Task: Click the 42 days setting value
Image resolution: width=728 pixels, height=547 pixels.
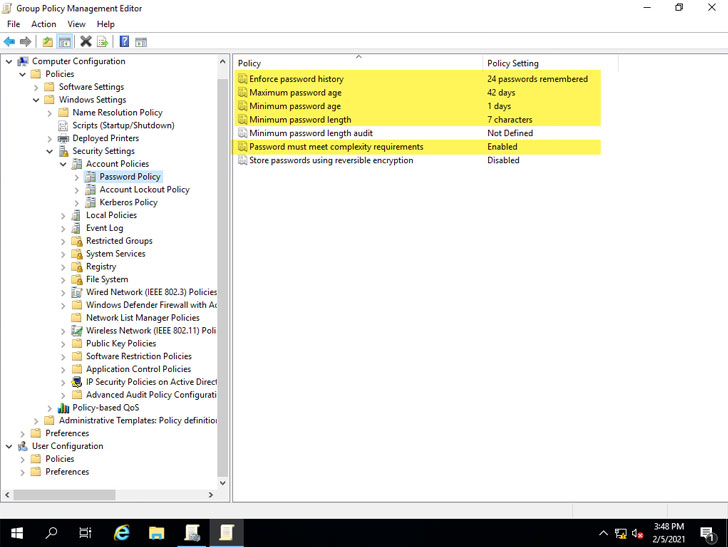Action: click(501, 92)
